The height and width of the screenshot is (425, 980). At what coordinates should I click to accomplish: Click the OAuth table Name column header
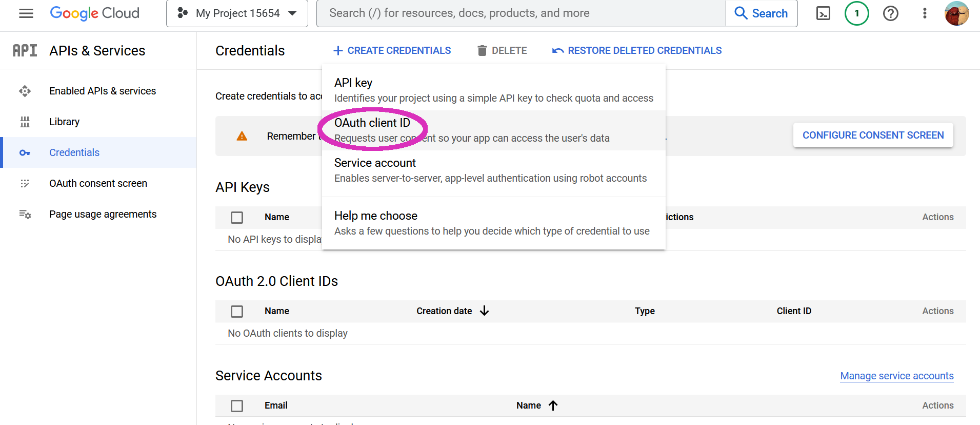click(x=277, y=311)
